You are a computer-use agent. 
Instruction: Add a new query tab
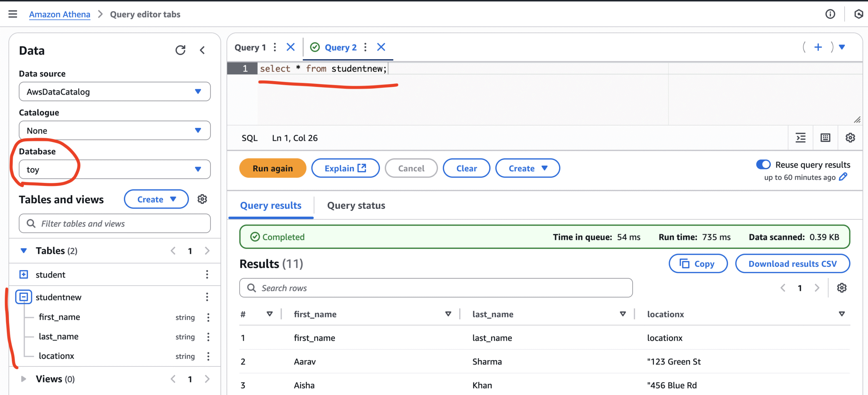click(818, 47)
